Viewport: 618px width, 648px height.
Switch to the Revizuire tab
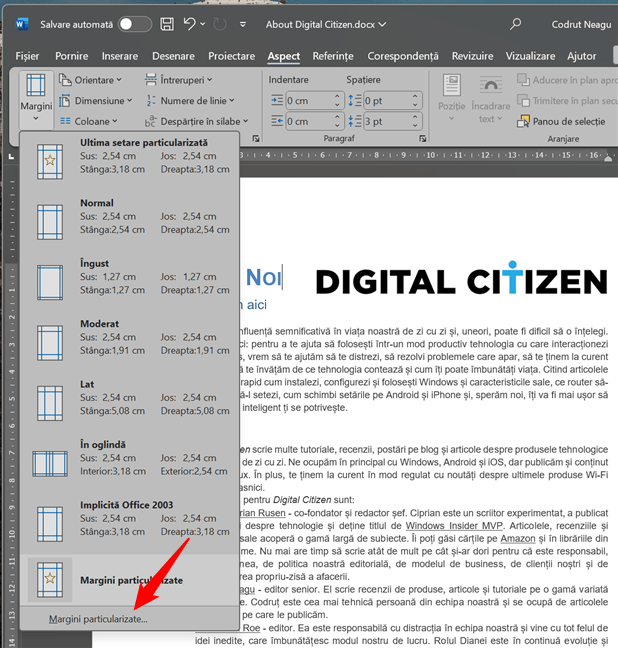pos(472,56)
